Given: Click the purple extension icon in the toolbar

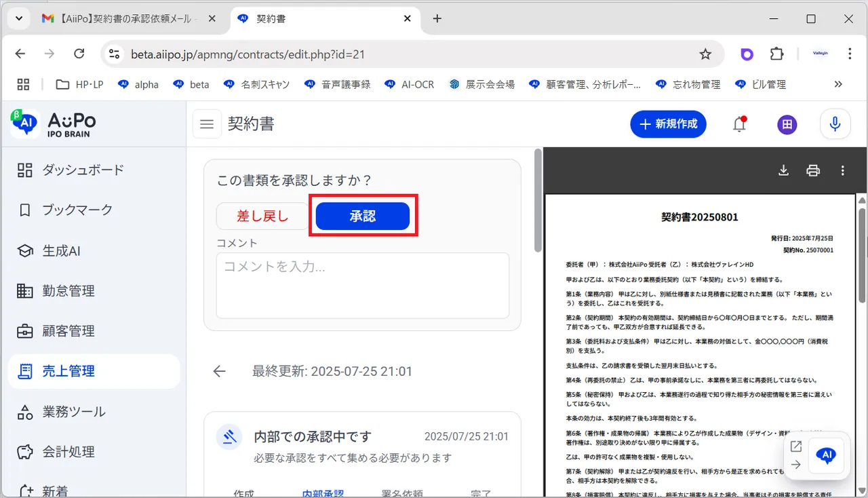Looking at the screenshot, I should [x=747, y=54].
